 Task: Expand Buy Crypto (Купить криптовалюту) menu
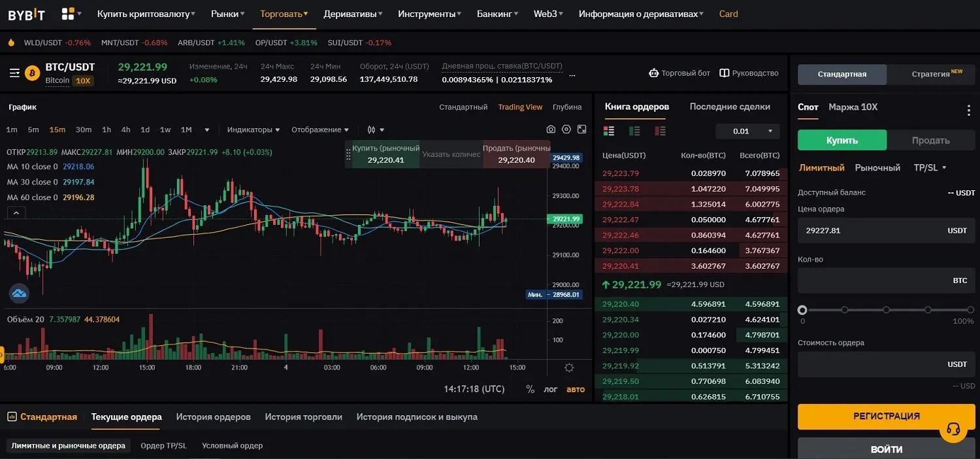pos(147,14)
